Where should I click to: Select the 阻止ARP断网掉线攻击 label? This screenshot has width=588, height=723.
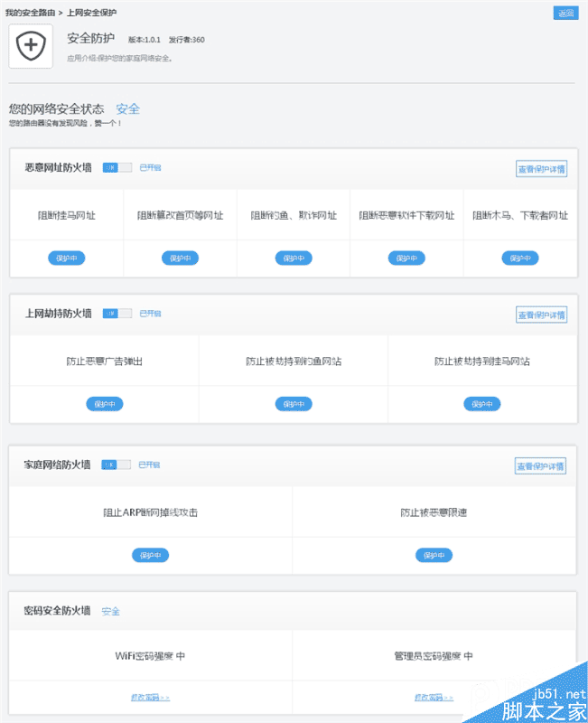point(150,512)
